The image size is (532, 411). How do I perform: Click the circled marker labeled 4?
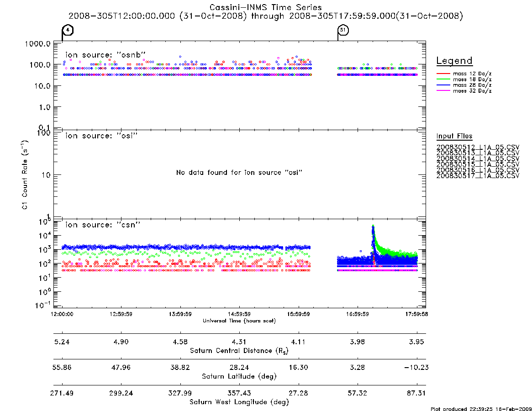(x=68, y=30)
